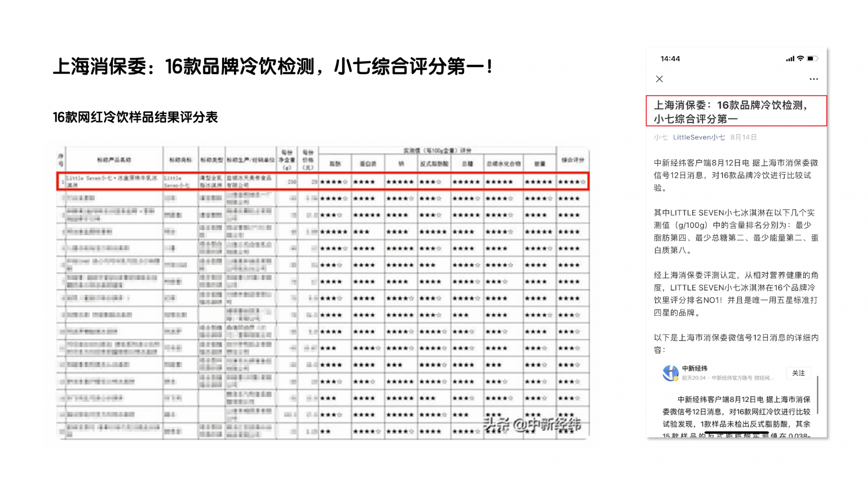Open the LittleSeven小七 account link
Viewport: 868px width, 488px height.
coord(698,137)
